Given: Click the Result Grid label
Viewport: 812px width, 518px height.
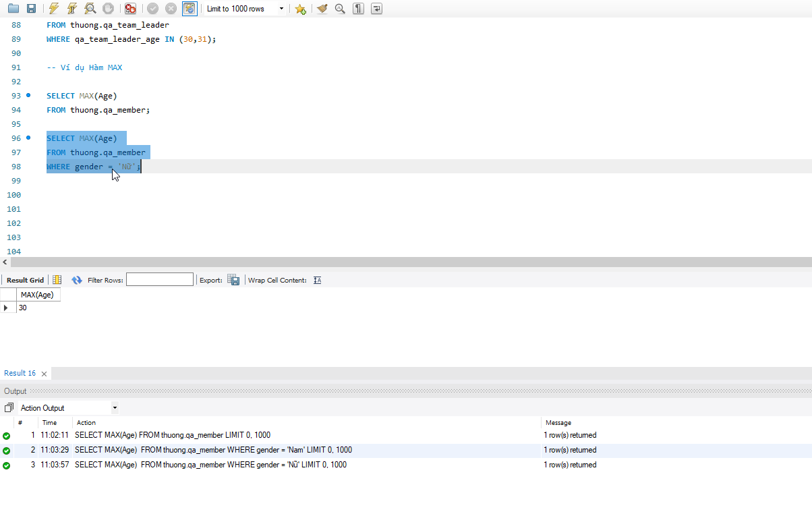Looking at the screenshot, I should tap(25, 280).
